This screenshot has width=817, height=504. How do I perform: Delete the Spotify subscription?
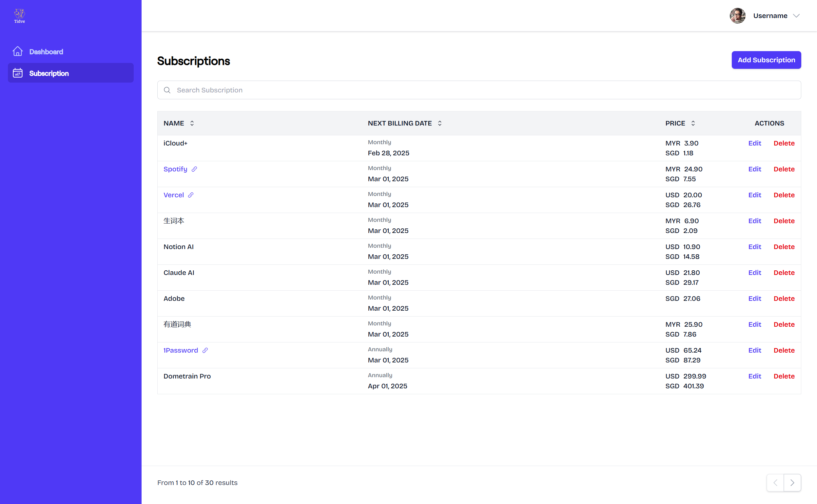point(784,169)
